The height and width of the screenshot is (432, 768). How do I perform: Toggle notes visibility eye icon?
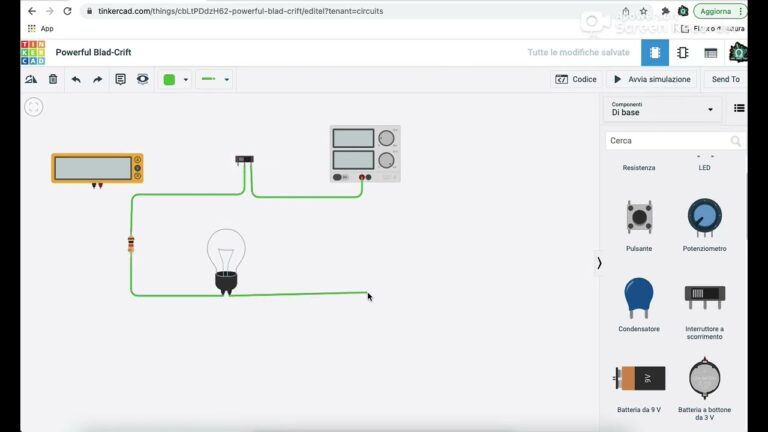point(143,79)
